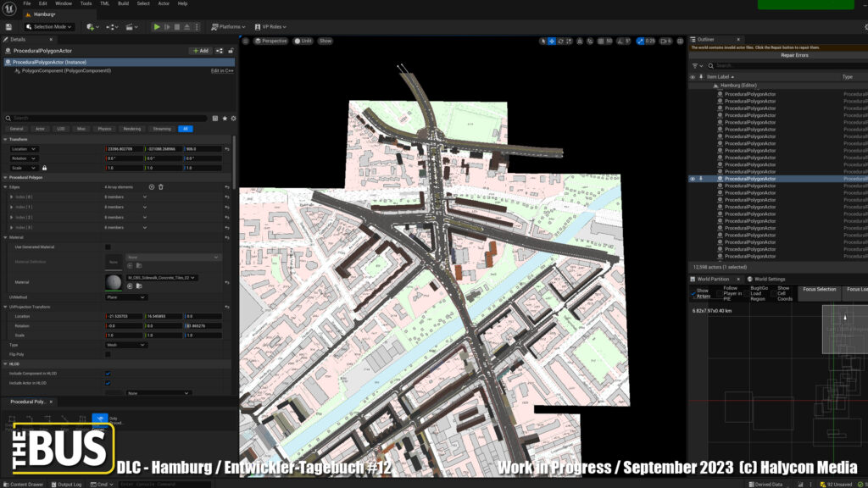Screen dimensions: 868x488
Task: Open the Selection Mode dropdown
Action: (x=49, y=27)
